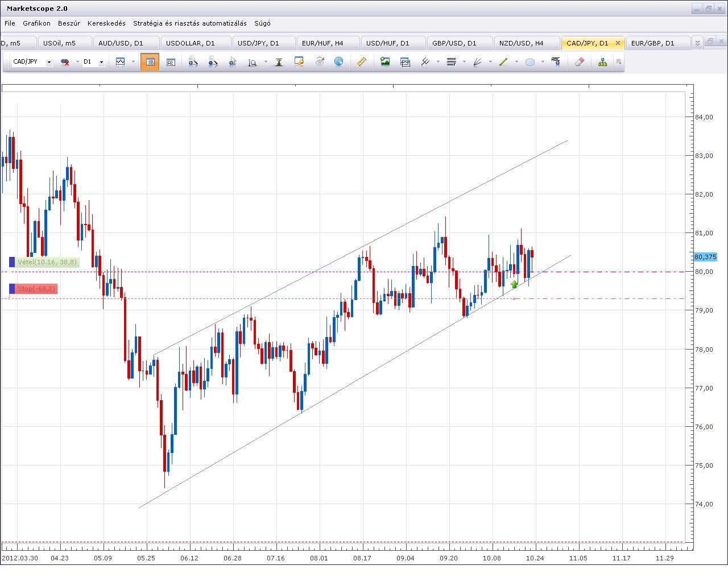Select the fan lines tool

coord(477,62)
